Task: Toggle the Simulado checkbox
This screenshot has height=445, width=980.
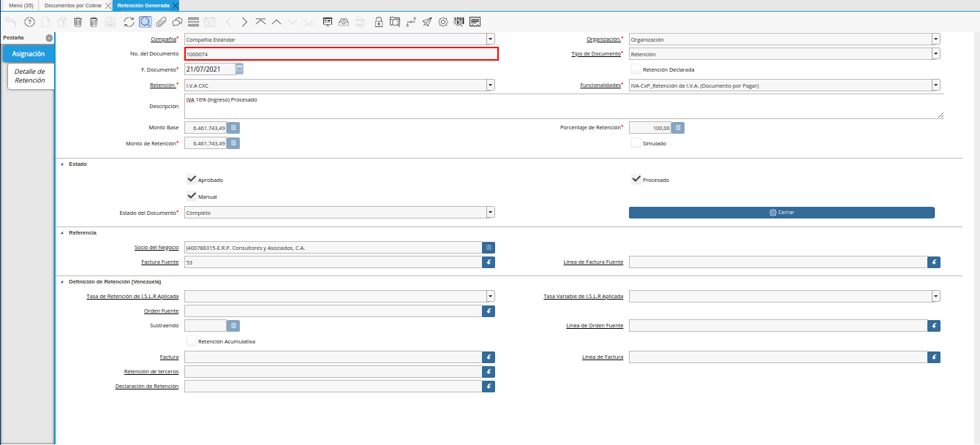Action: tap(636, 143)
